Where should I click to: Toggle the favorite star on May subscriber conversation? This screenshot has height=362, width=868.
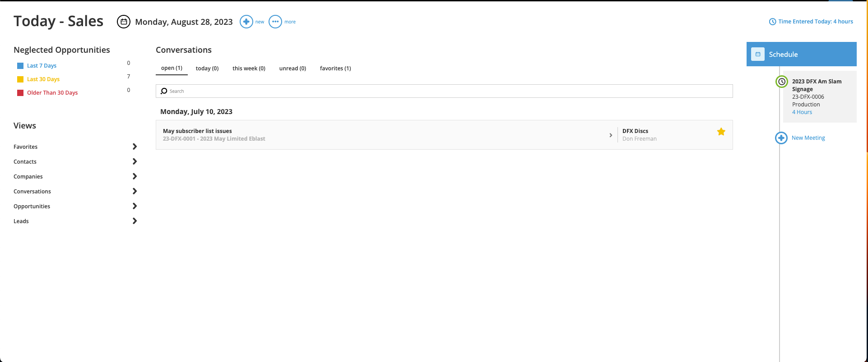[x=721, y=132]
